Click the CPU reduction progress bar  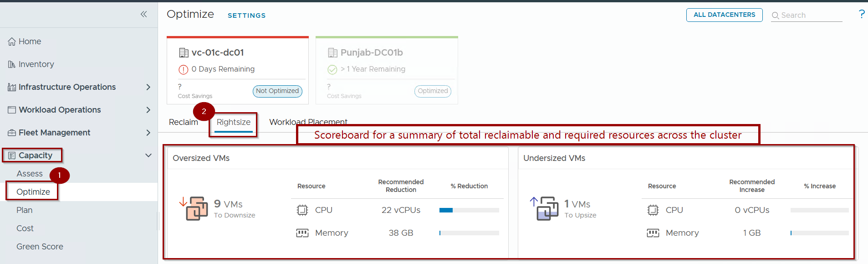click(x=469, y=210)
